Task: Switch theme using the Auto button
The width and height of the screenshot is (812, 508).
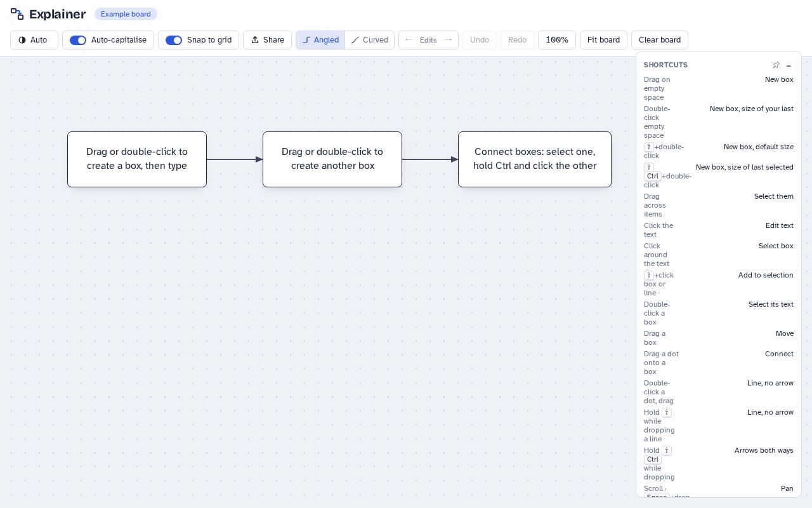Action: coord(34,40)
